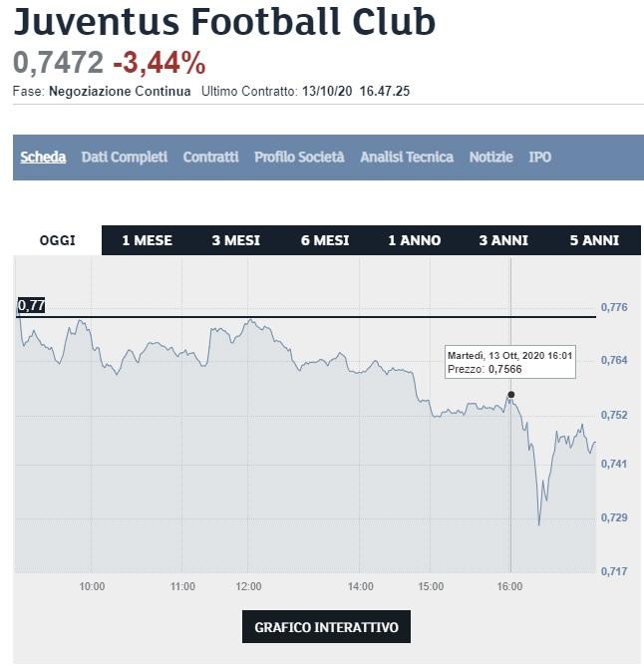Show the 1 ANNO chart
The height and width of the screenshot is (666, 644).
[414, 240]
